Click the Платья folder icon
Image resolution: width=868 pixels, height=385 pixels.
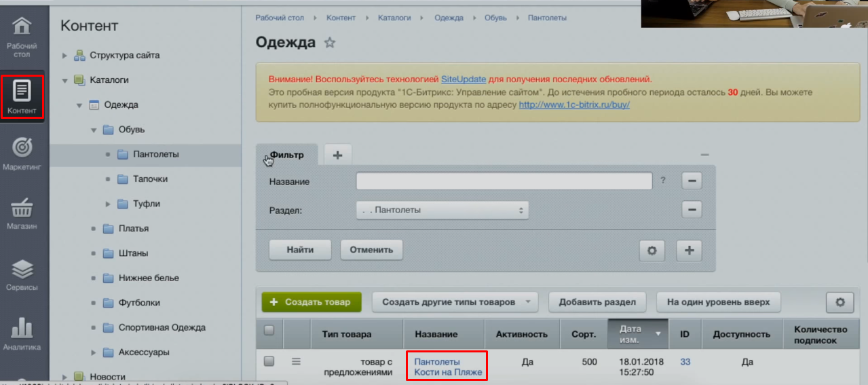point(108,229)
